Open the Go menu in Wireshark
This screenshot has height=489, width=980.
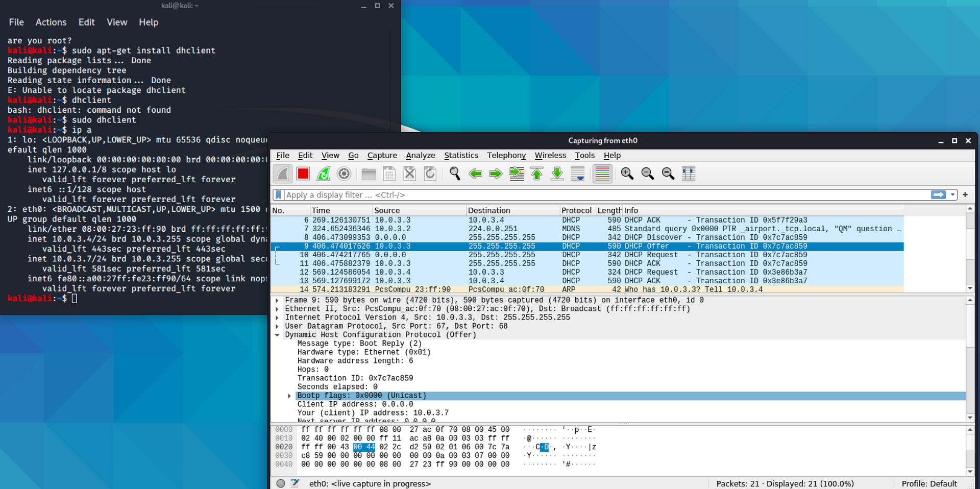353,155
